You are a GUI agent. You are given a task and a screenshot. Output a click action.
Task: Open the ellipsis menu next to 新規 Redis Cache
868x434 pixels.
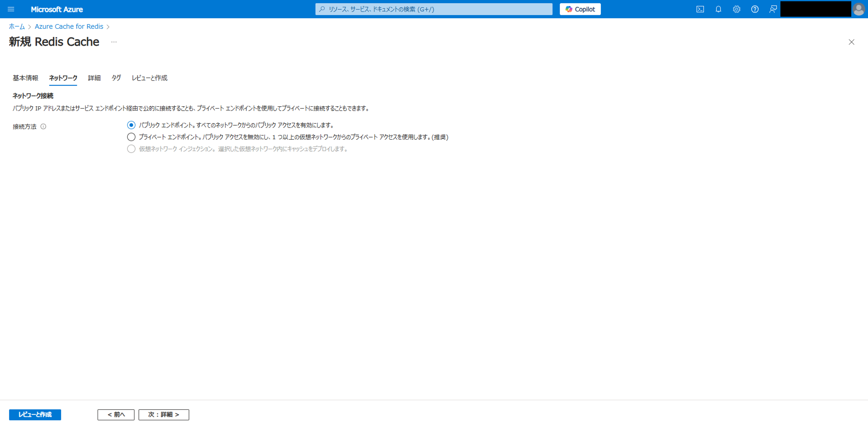pos(114,42)
